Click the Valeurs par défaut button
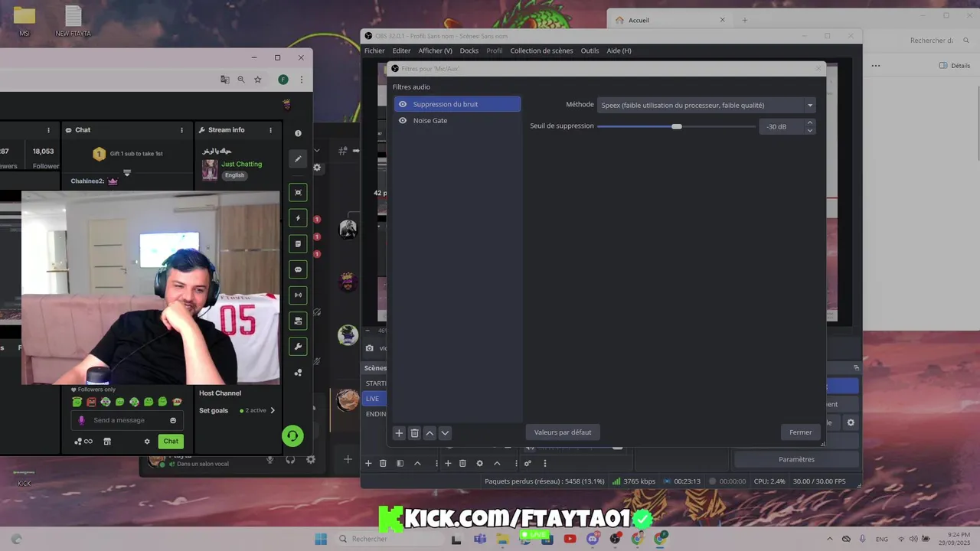 (563, 432)
